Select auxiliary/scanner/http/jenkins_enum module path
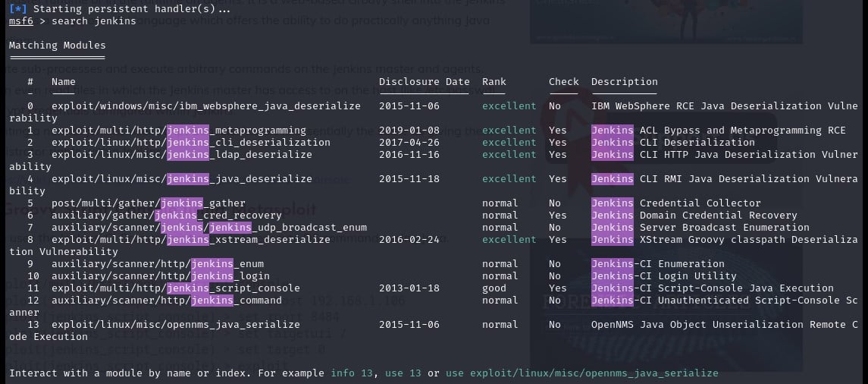 158,264
